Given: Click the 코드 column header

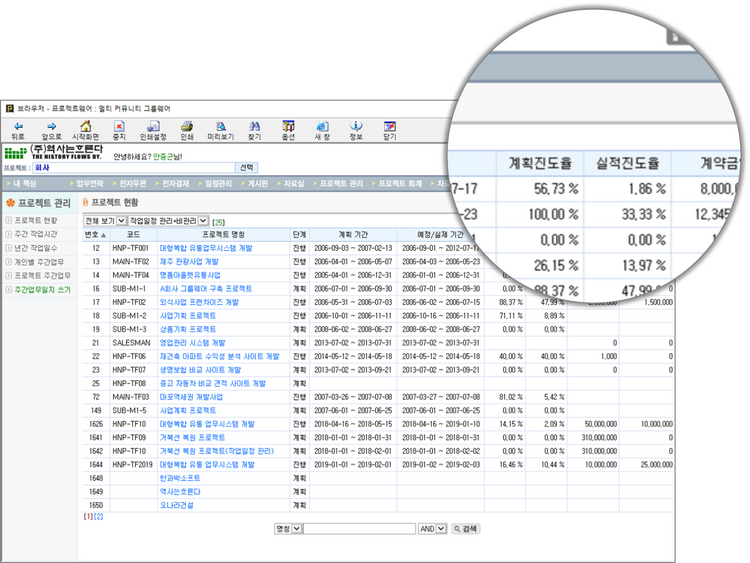Looking at the screenshot, I should (x=133, y=235).
